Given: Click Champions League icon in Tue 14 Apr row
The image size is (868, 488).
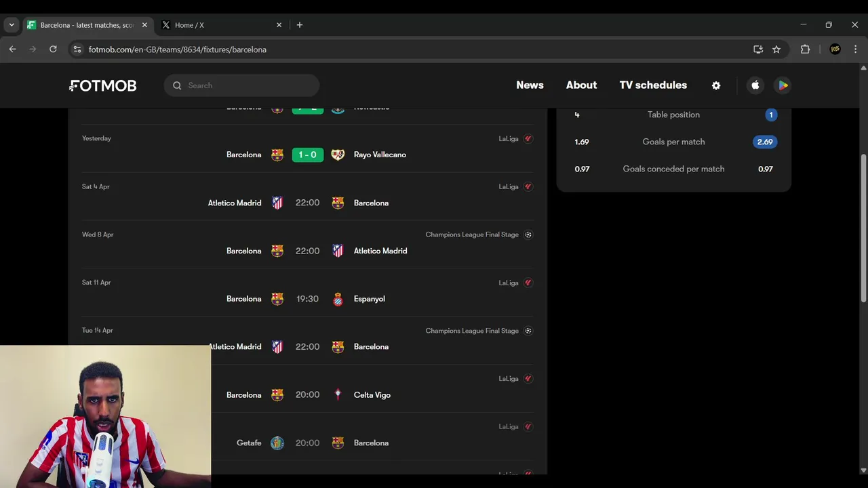Looking at the screenshot, I should coord(528,331).
